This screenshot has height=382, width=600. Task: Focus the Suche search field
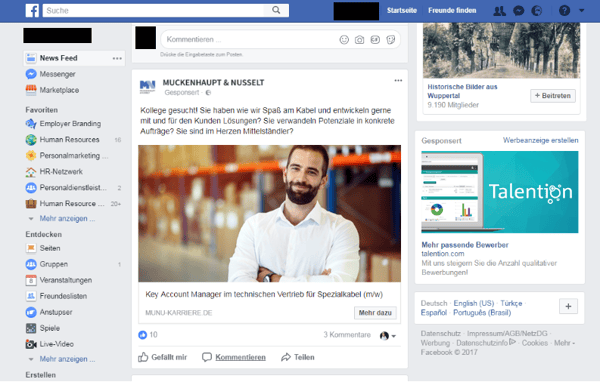(x=153, y=10)
